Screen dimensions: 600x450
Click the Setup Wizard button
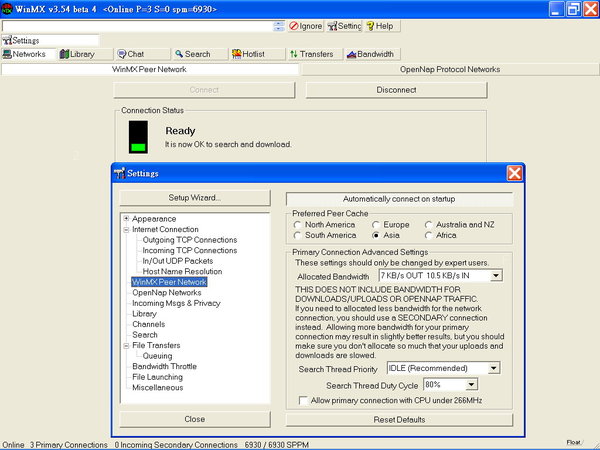pos(195,198)
